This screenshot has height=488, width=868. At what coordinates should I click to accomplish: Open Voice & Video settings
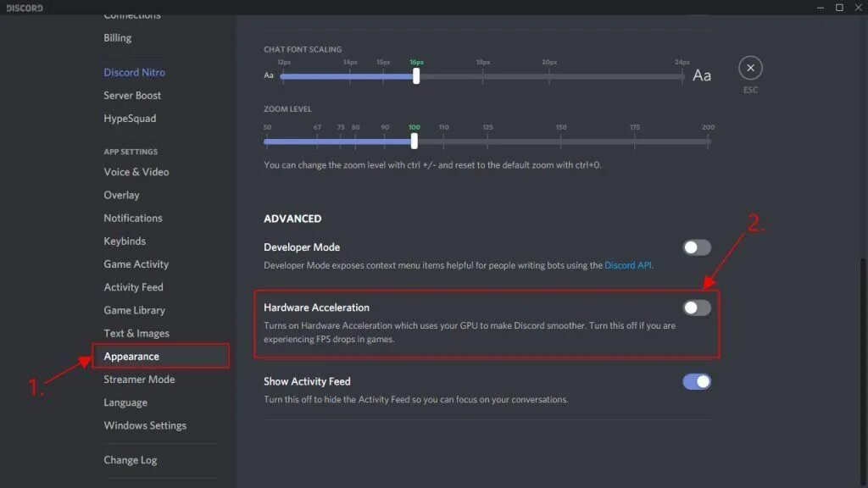click(136, 172)
